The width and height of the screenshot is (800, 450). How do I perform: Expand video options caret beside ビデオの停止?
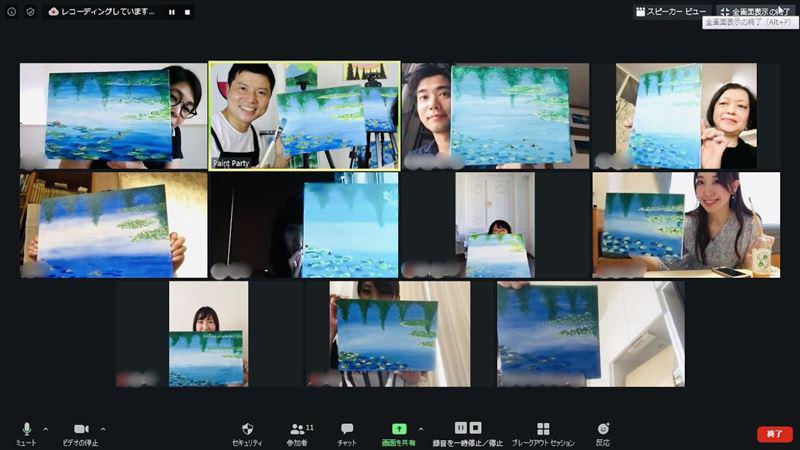(x=103, y=430)
